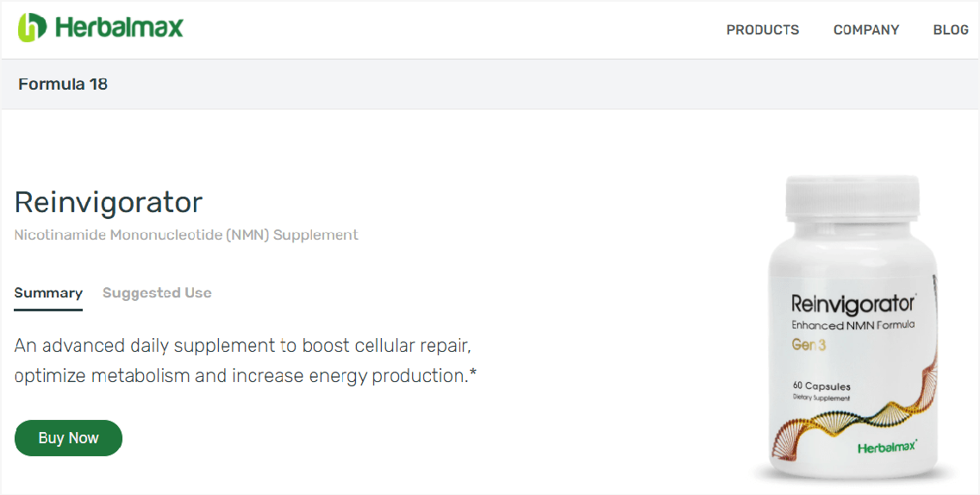The image size is (980, 495).
Task: Switch to the Suggested Use tab
Action: coord(157,293)
